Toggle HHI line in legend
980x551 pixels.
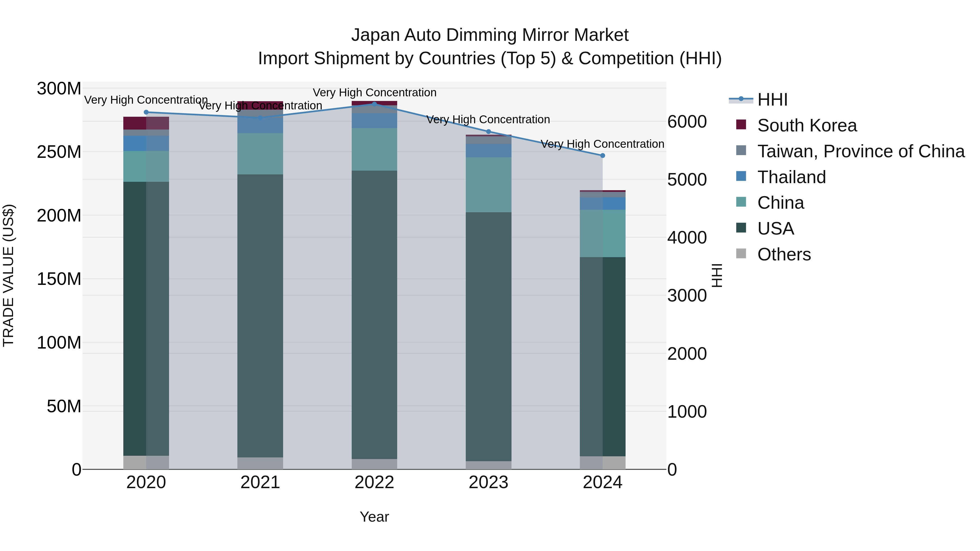[x=772, y=100]
